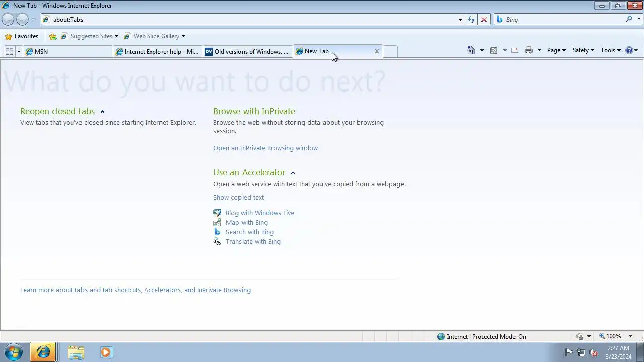Open the Print options dropdown arrow
The image size is (644, 362).
coord(539,50)
